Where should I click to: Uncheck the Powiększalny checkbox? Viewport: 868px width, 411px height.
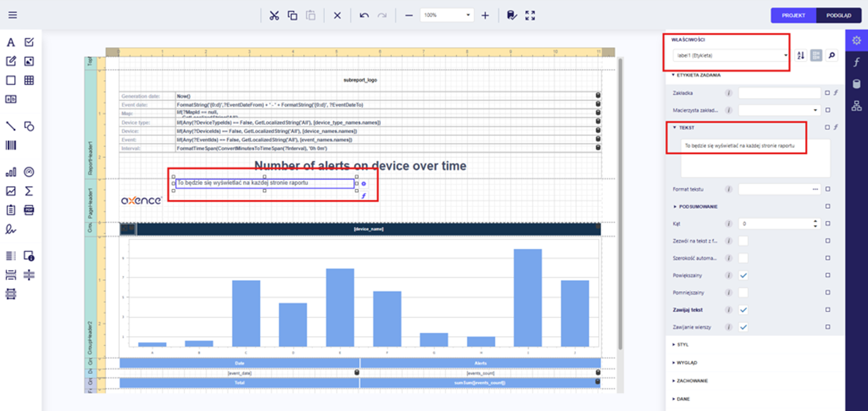743,275
